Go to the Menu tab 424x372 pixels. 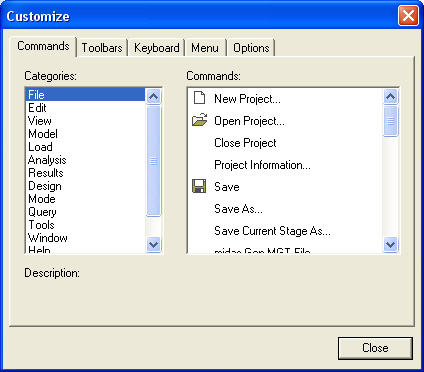click(205, 48)
